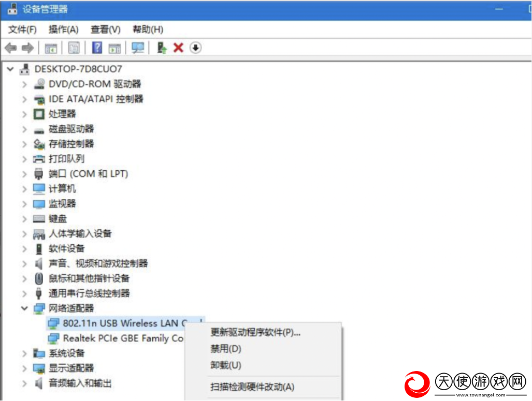Click the DESKTOP-7D8CUO7 computer icon

(24, 69)
